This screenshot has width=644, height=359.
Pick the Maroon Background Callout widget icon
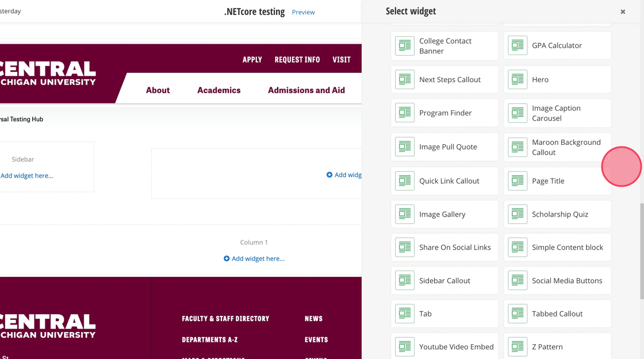click(517, 147)
